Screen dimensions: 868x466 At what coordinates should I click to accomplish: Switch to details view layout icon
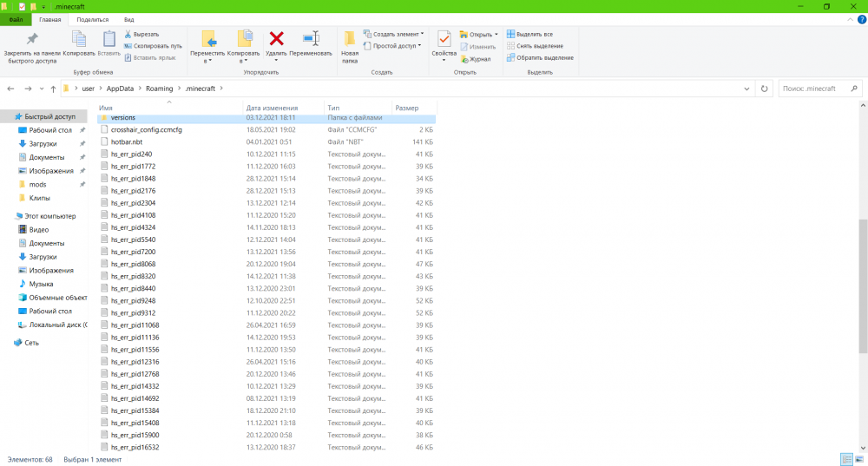pos(846,459)
